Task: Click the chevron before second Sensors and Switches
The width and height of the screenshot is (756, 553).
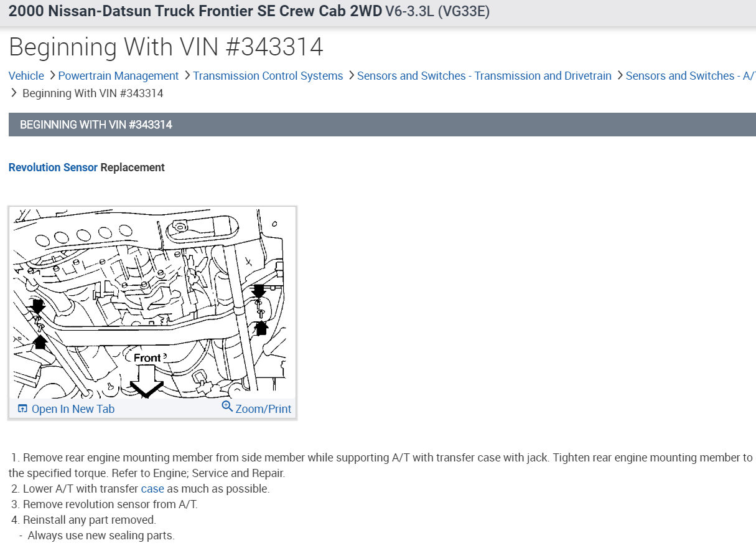Action: pyautogui.click(x=619, y=76)
